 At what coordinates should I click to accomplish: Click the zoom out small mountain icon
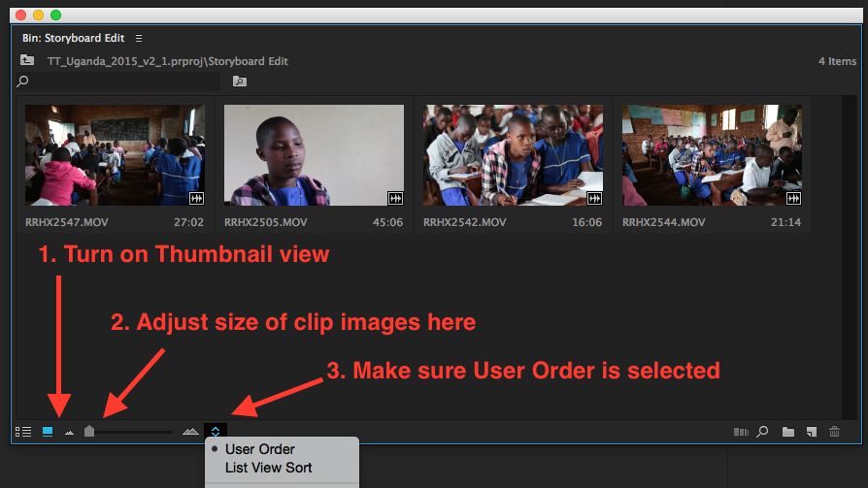tap(69, 433)
